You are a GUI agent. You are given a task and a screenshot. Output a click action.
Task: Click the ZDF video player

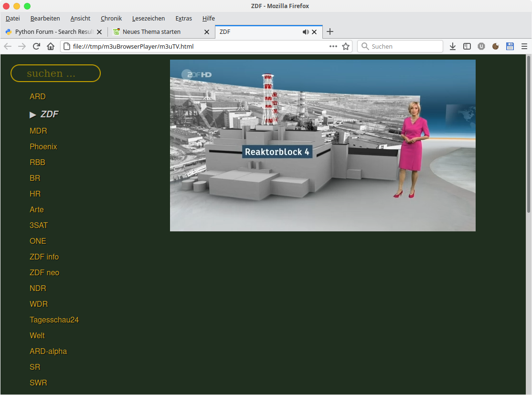point(323,146)
